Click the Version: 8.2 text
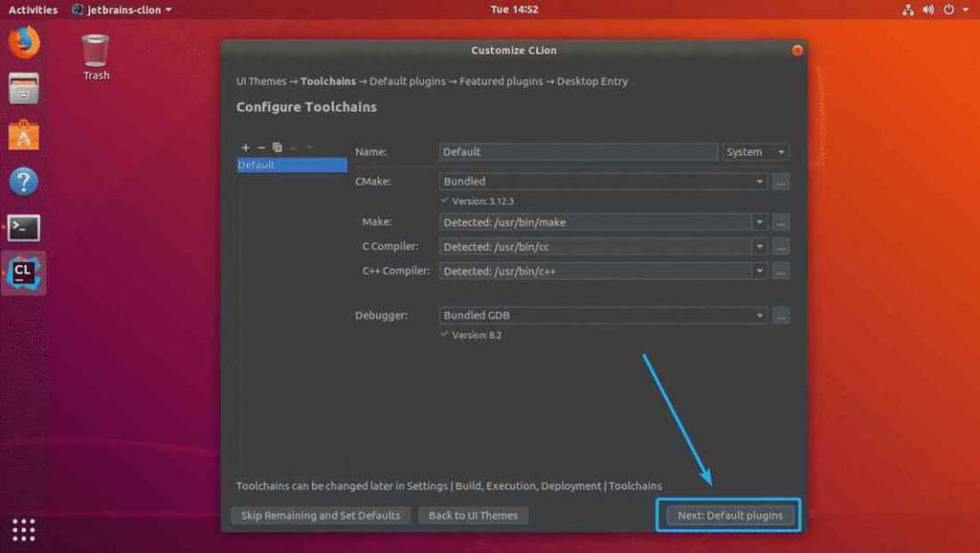 [477, 335]
